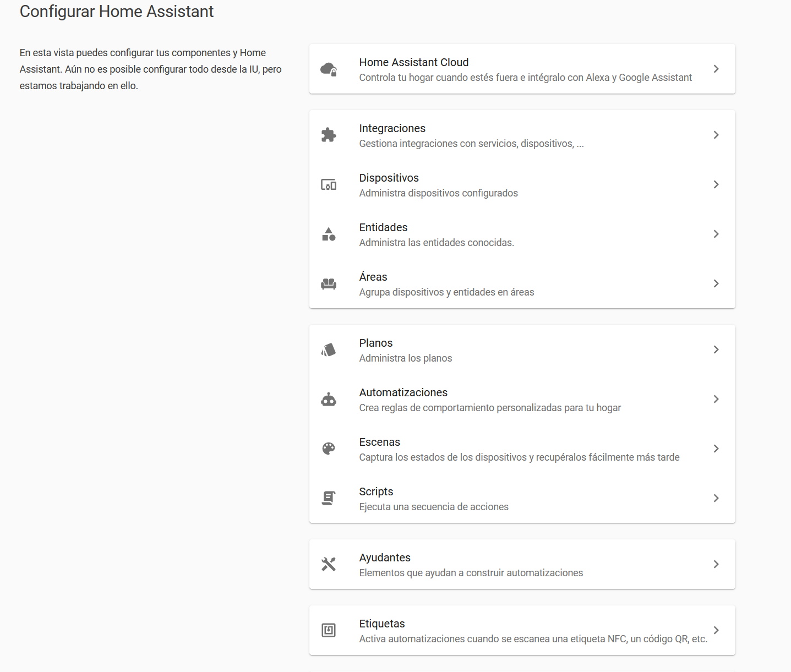
Task: Open Dispositivos via its right chevron
Action: (x=716, y=184)
